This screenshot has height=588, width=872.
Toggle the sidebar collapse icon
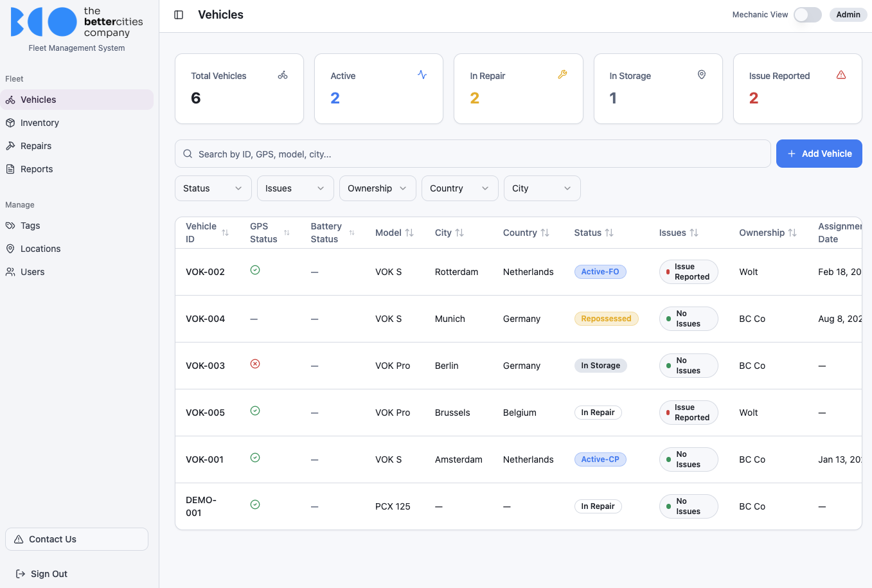pyautogui.click(x=179, y=15)
